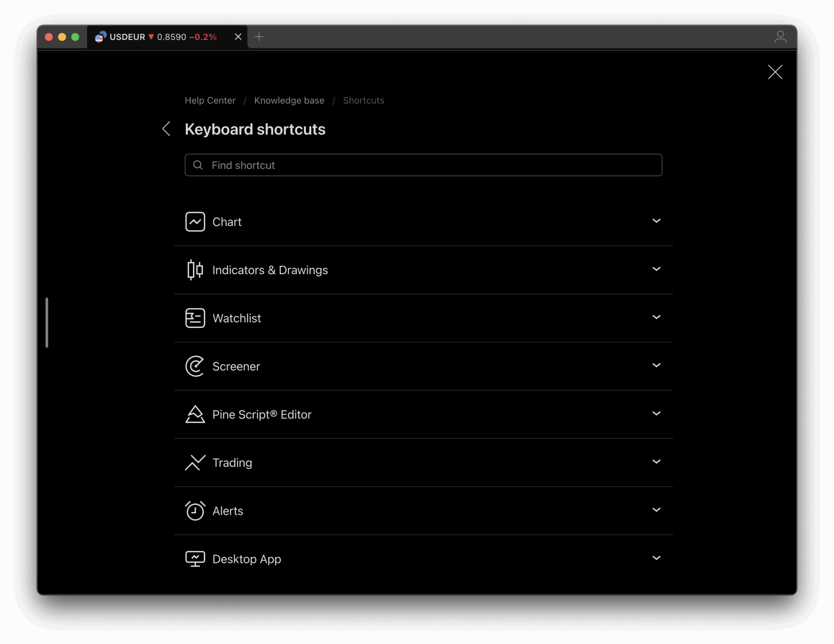Click the Find shortcut search field
Image resolution: width=834 pixels, height=644 pixels.
pos(424,165)
